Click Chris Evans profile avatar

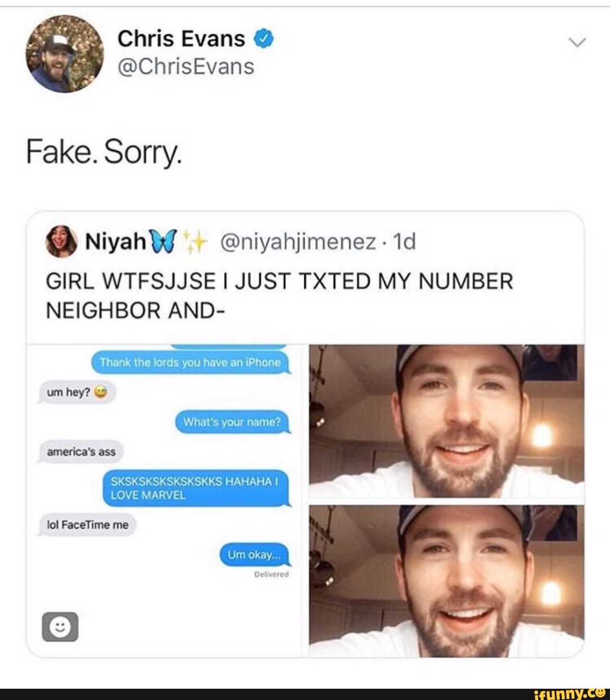(65, 54)
